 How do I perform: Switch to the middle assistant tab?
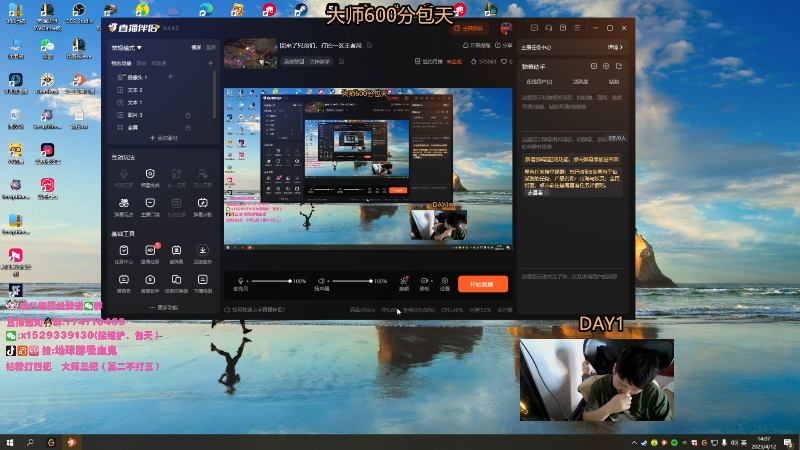click(580, 82)
